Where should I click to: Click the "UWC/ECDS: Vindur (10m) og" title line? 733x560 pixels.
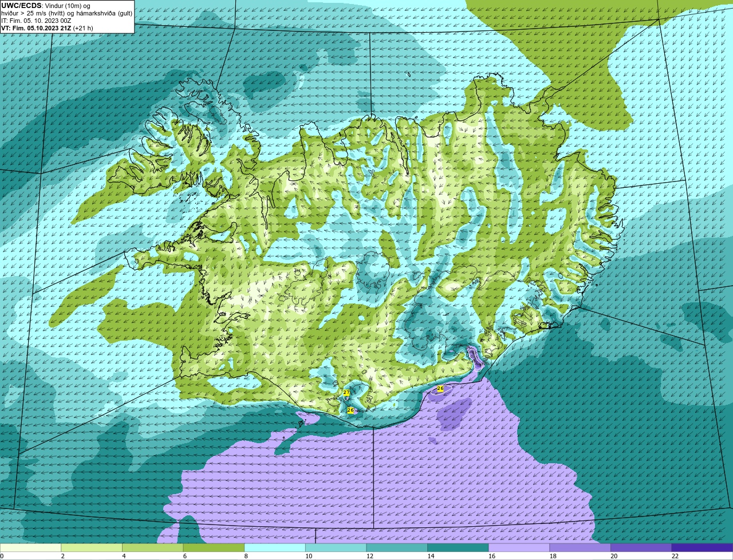coord(46,5)
